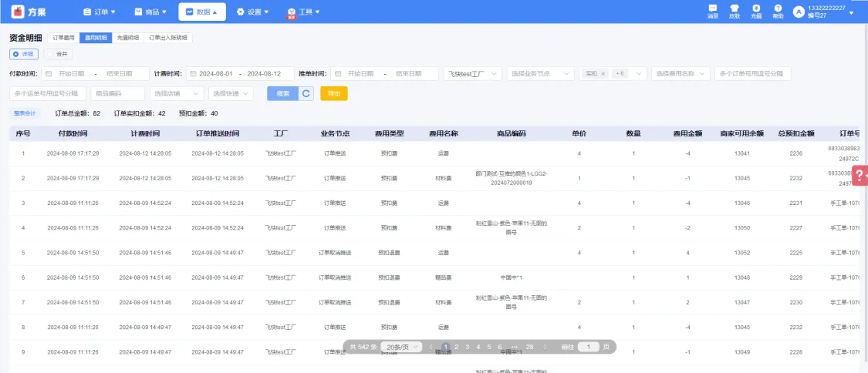Switch to the 充值明细 tab
Viewport: 868px width, 373px height.
pos(128,38)
